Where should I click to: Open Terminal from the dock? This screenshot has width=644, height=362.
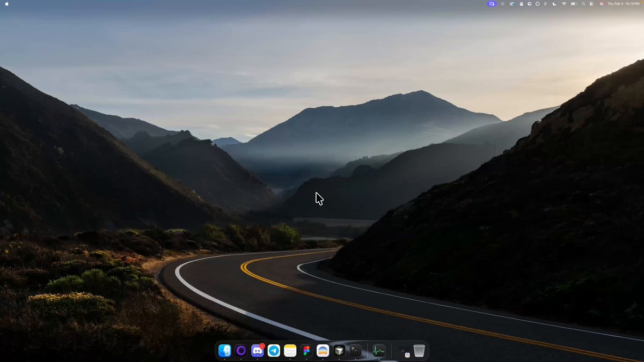pyautogui.click(x=355, y=351)
